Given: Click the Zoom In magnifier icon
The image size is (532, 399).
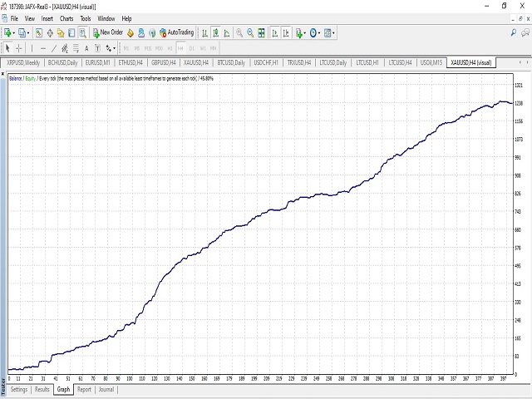Looking at the screenshot, I should click(239, 33).
